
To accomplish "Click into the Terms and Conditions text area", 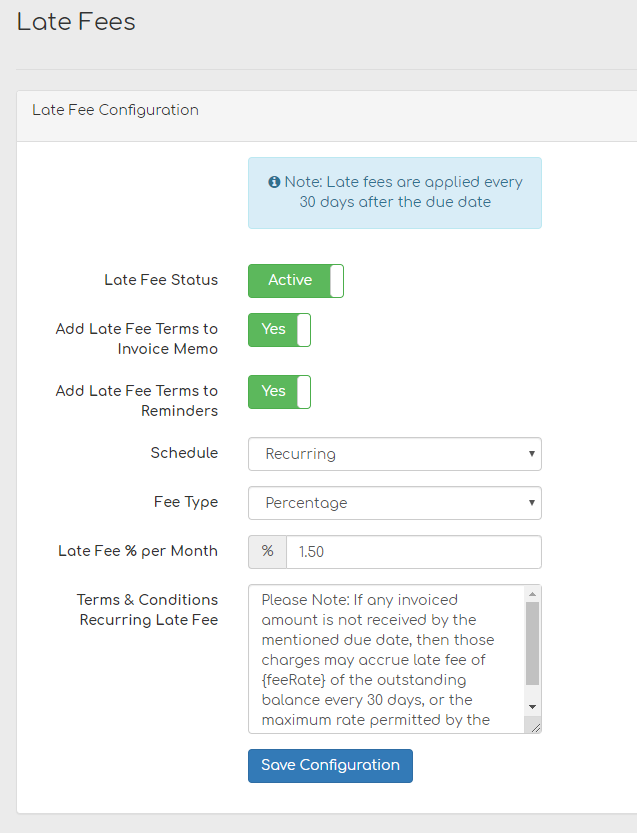I will (x=390, y=650).
